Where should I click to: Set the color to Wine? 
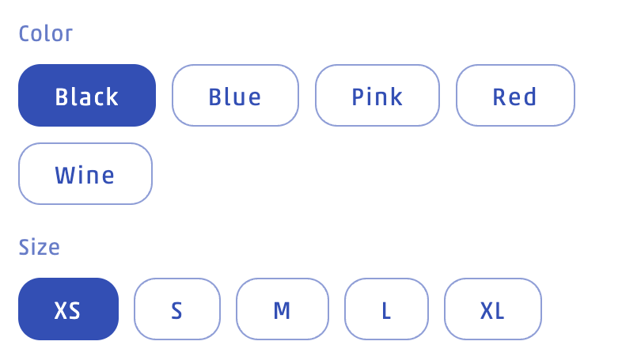85,174
